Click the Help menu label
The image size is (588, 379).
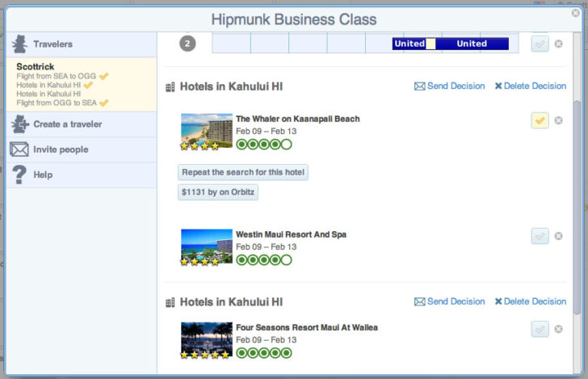point(43,175)
